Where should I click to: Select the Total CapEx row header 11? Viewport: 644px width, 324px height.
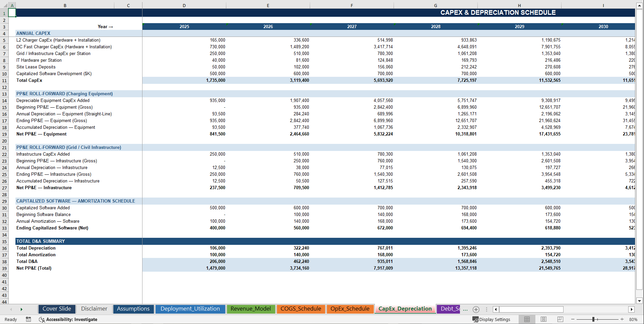pyautogui.click(x=4, y=80)
